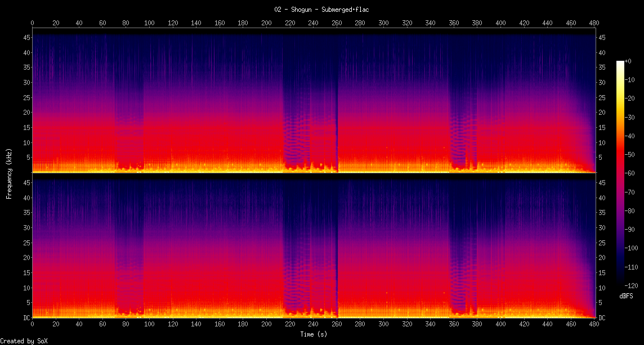The width and height of the screenshot is (644, 345).
Task: Click the dBFS label below the color scale
Action: [x=627, y=295]
